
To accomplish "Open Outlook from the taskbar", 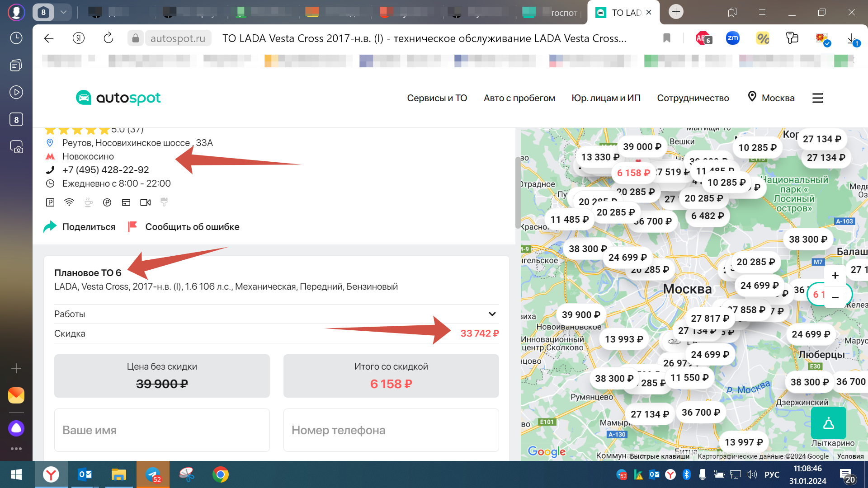I will (x=85, y=474).
